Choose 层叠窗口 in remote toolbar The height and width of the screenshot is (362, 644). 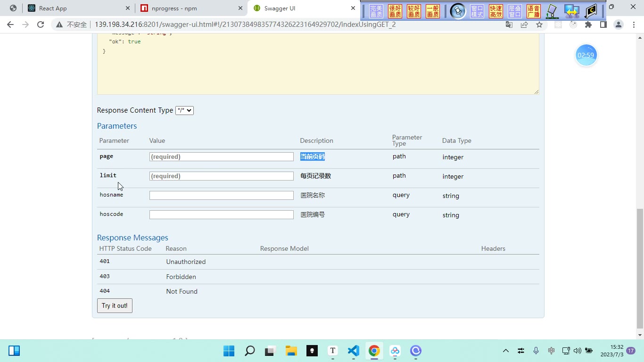point(515,11)
